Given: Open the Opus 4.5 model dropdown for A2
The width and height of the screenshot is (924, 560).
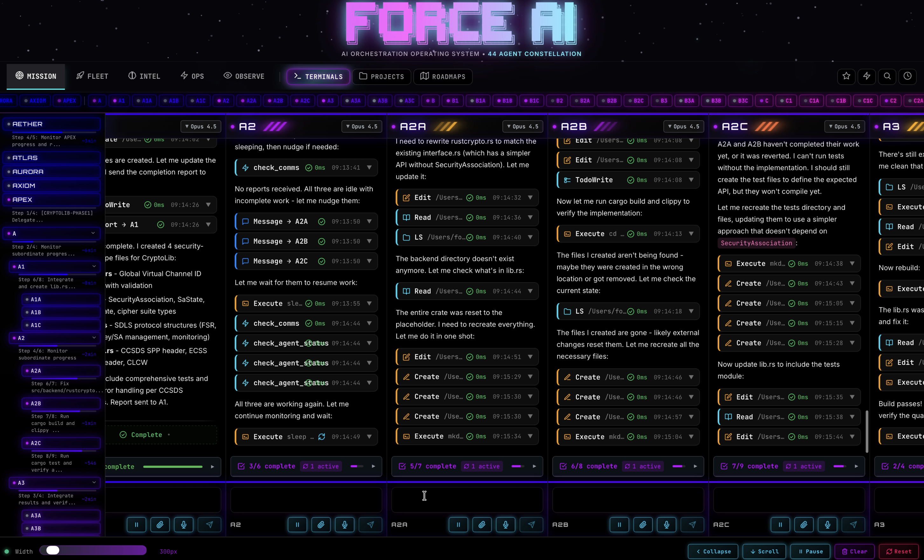Looking at the screenshot, I should (362, 126).
